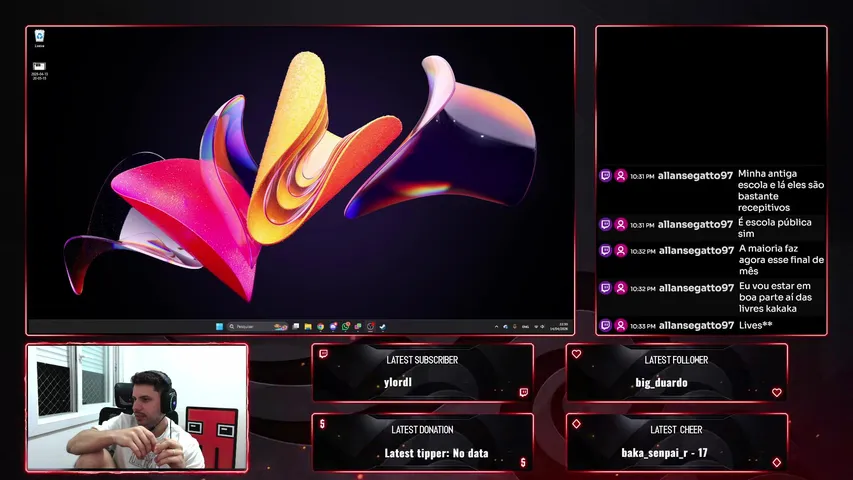This screenshot has width=853, height=480.
Task: Open the pink-green app icon right of WhatsApp
Action: click(x=358, y=327)
